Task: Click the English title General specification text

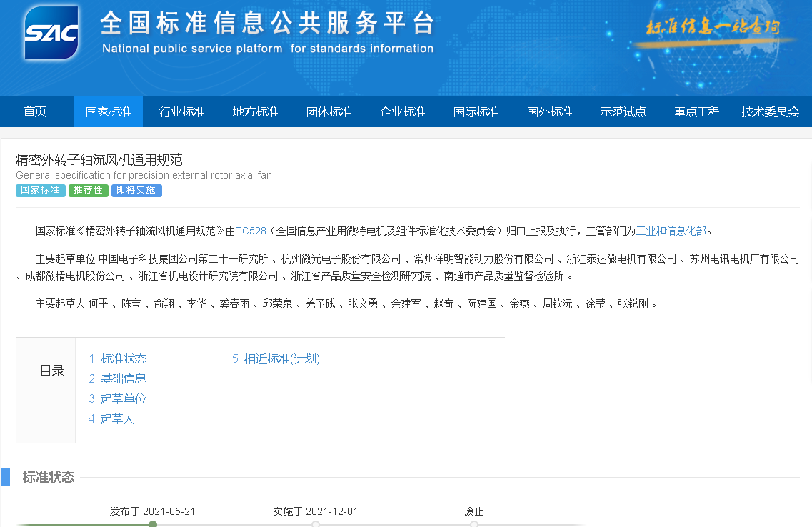Action: click(x=144, y=175)
